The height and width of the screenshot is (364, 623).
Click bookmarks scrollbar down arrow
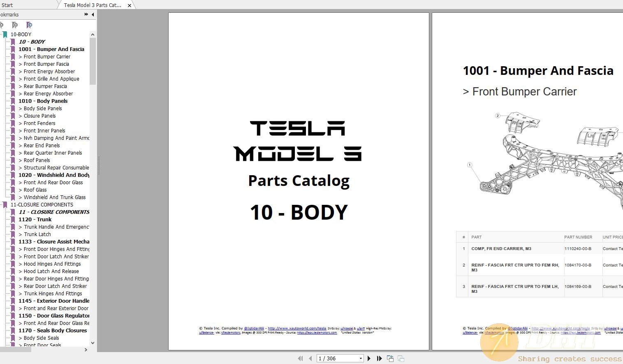(x=93, y=343)
